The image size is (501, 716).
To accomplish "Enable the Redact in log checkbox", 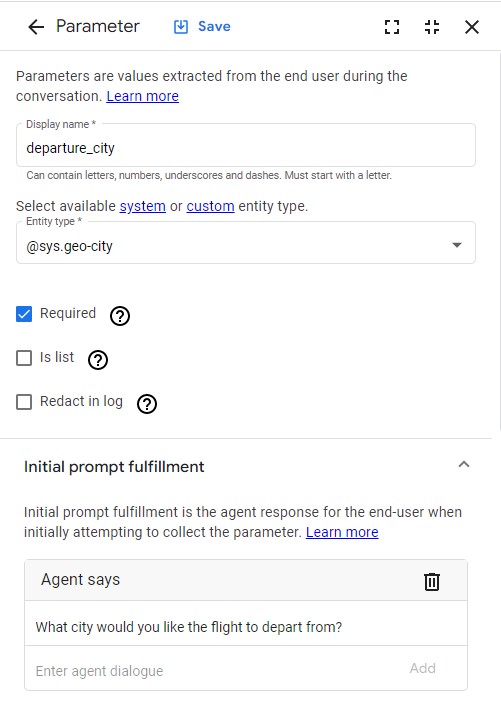I will 24,402.
